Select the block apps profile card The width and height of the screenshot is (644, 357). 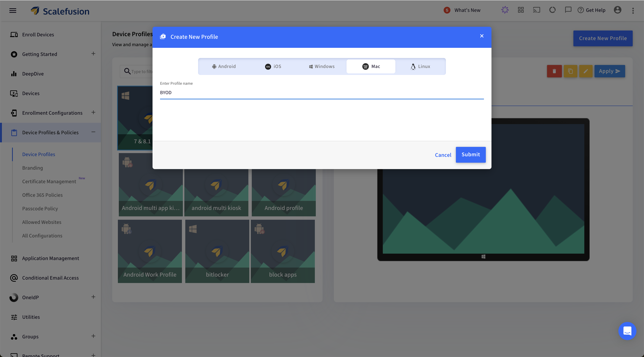point(283,251)
